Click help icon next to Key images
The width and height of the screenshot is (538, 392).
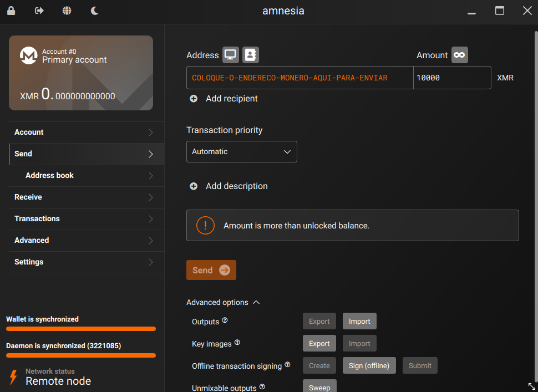tap(237, 342)
